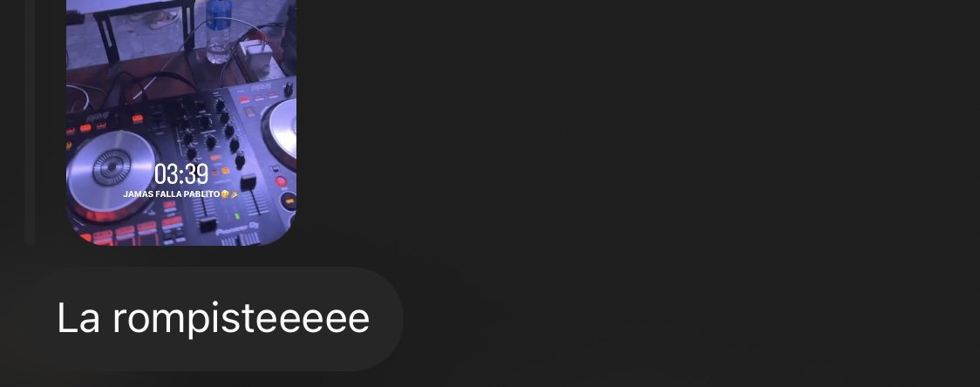Tap the 03:39 time sticker
The image size is (980, 387).
pyautogui.click(x=181, y=173)
